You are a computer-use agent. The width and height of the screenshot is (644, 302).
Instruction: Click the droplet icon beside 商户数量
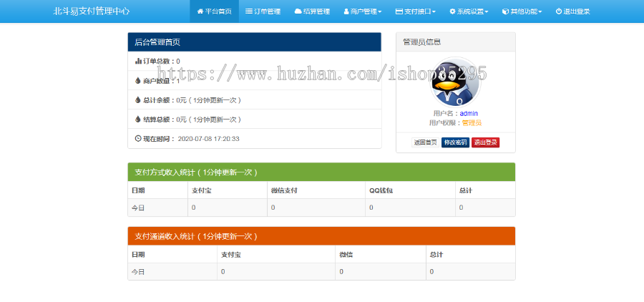(138, 81)
